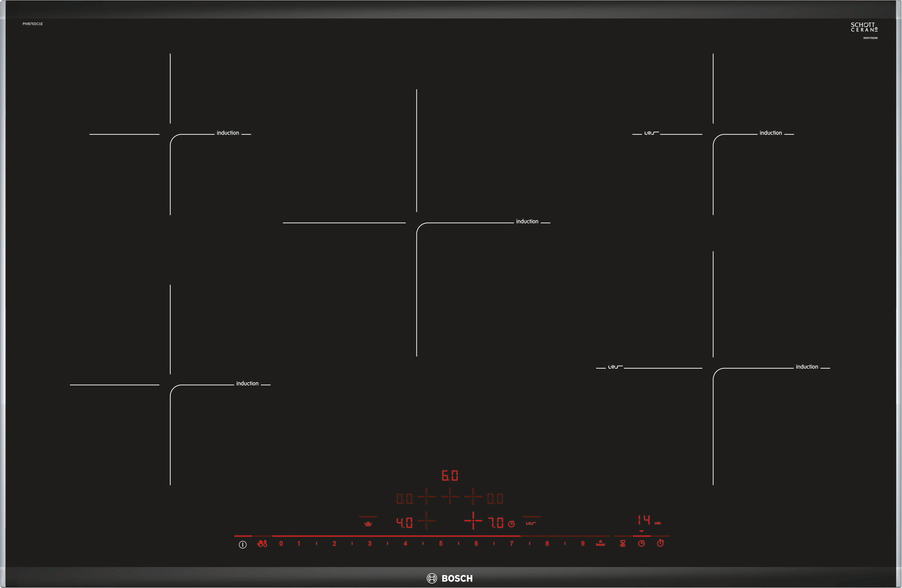
Task: Set heat level 8 on the slider
Action: (x=547, y=544)
